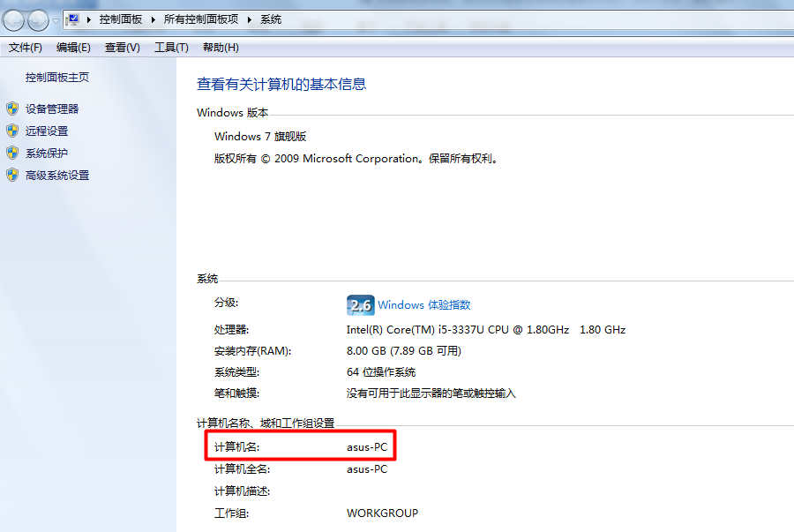Screen dimensions: 794x532
Task: Open the 文件(F) menu
Action: point(26,48)
